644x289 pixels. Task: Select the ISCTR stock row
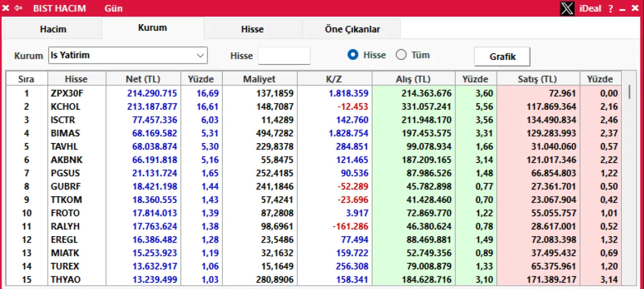313,120
